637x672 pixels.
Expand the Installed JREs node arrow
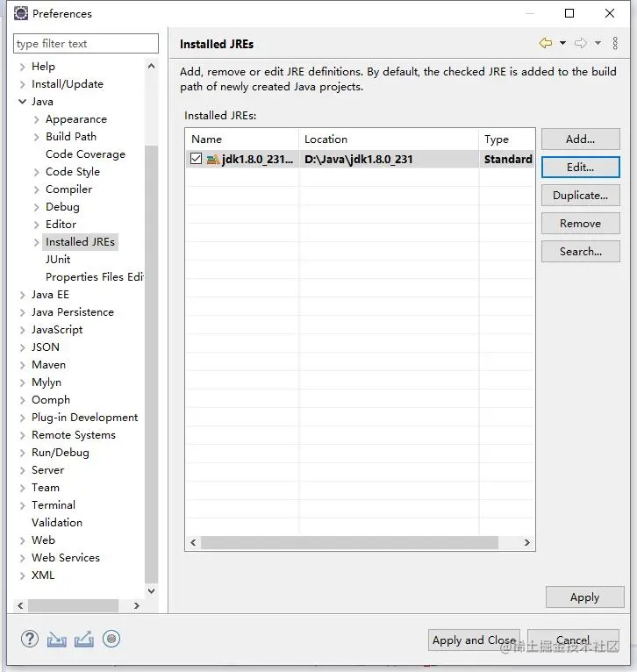[x=37, y=243]
